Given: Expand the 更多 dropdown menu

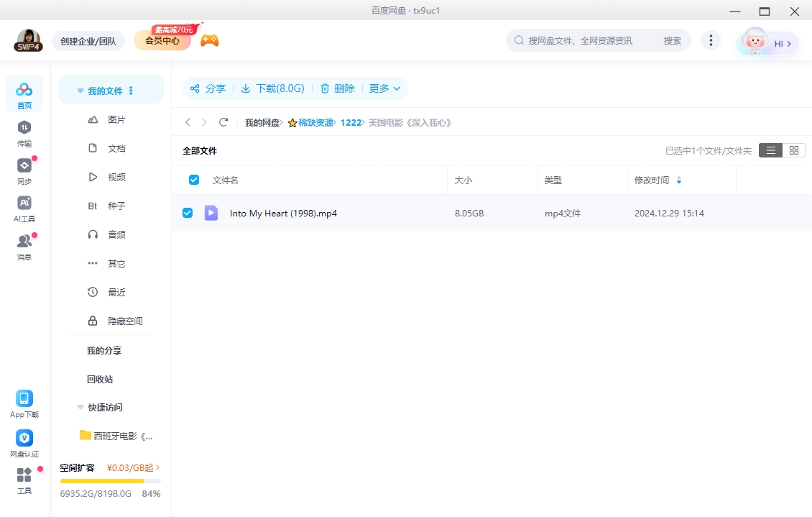Looking at the screenshot, I should point(384,88).
